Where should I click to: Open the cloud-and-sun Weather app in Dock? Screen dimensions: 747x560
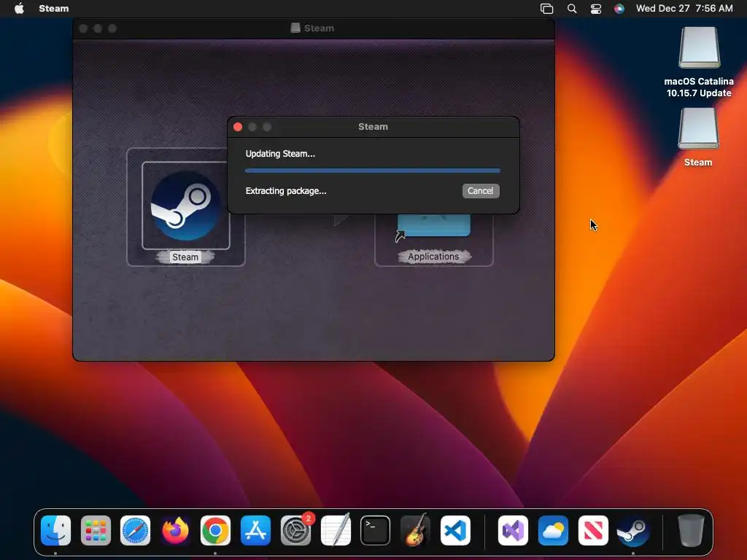pos(553,530)
